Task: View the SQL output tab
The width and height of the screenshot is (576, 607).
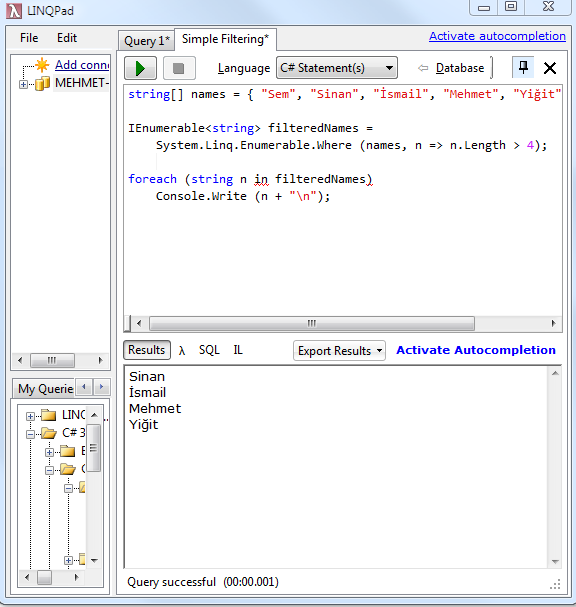Action: pos(209,350)
